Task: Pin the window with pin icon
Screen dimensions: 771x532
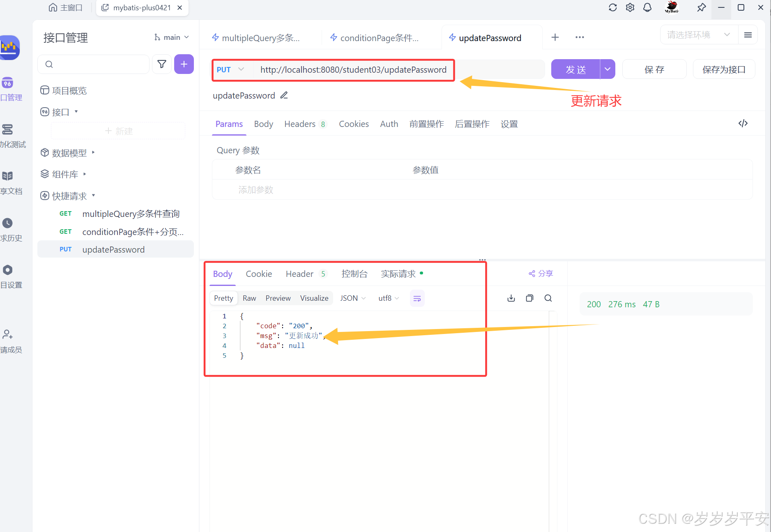Action: 701,8
